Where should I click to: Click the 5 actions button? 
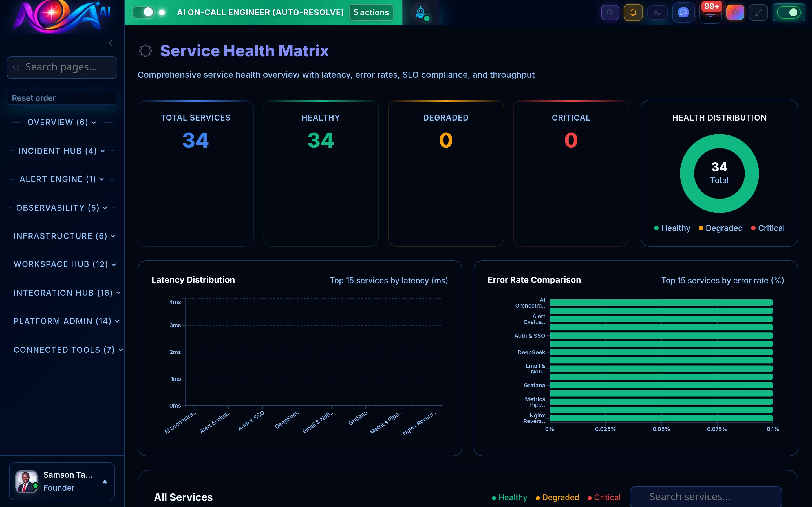[371, 12]
